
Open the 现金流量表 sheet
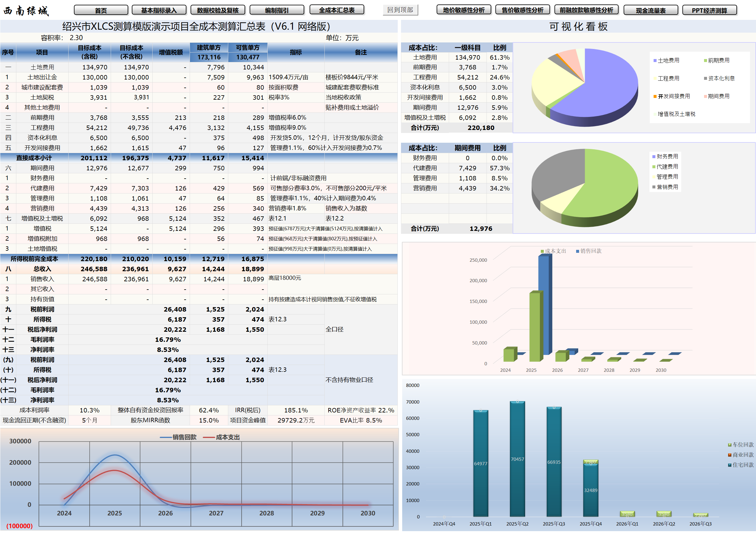click(x=651, y=10)
